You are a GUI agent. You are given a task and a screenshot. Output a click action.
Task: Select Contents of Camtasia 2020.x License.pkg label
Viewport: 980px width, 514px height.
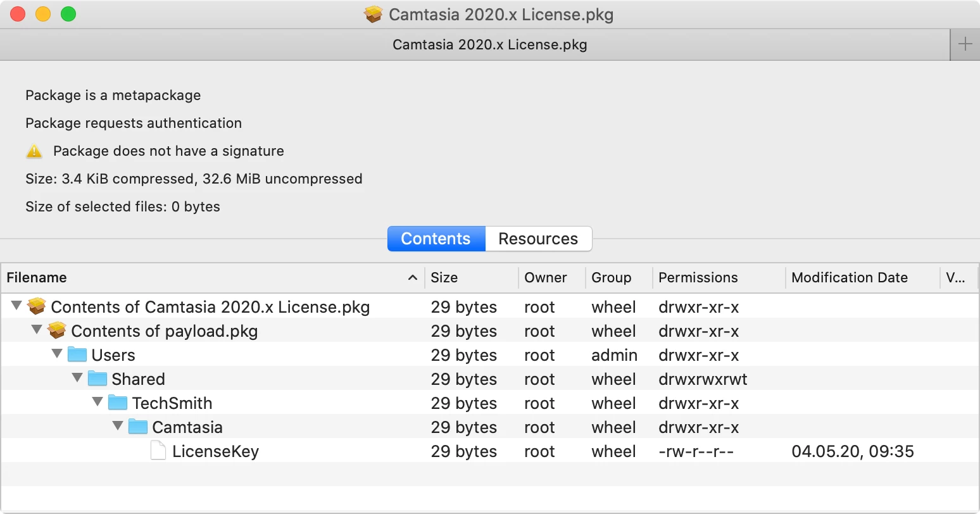[210, 307]
